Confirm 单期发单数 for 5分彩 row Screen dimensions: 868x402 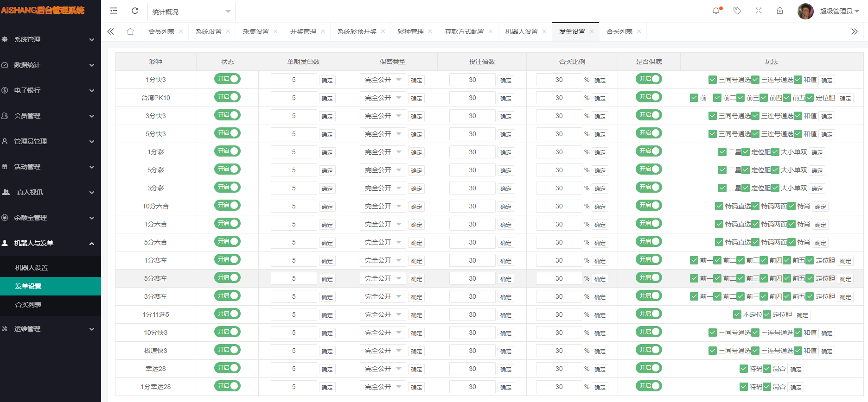[327, 170]
